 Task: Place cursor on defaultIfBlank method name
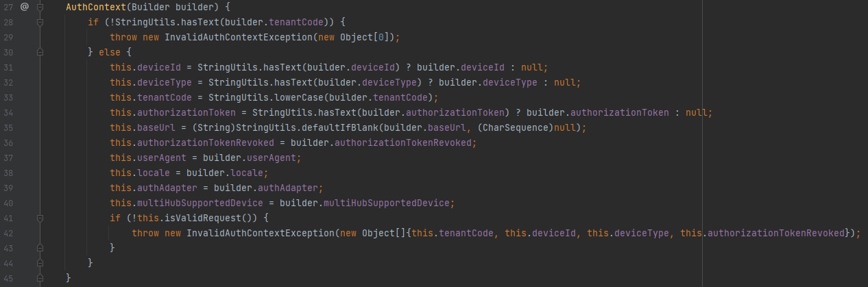339,127
